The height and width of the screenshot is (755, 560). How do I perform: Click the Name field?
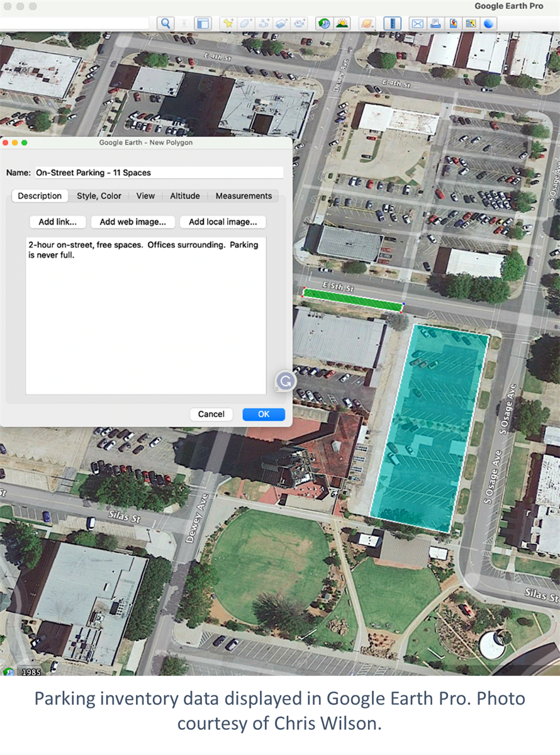pos(159,172)
